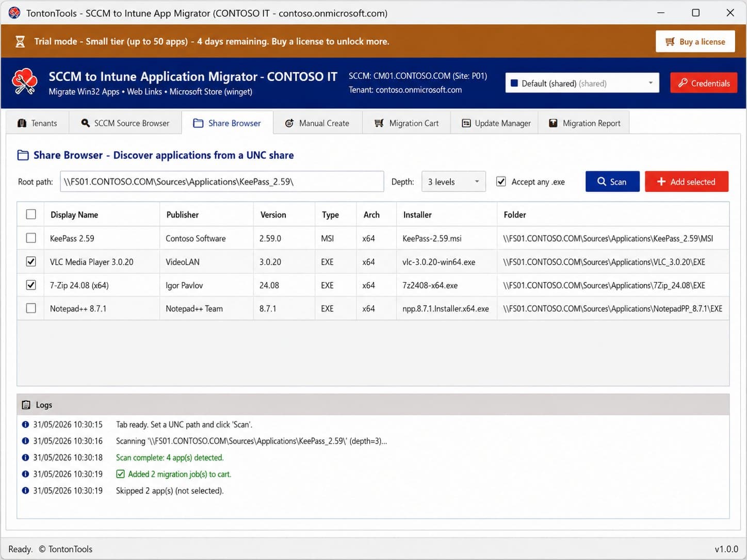Open the Depth 3 levels dropdown
Image resolution: width=747 pixels, height=560 pixels.
pos(453,182)
